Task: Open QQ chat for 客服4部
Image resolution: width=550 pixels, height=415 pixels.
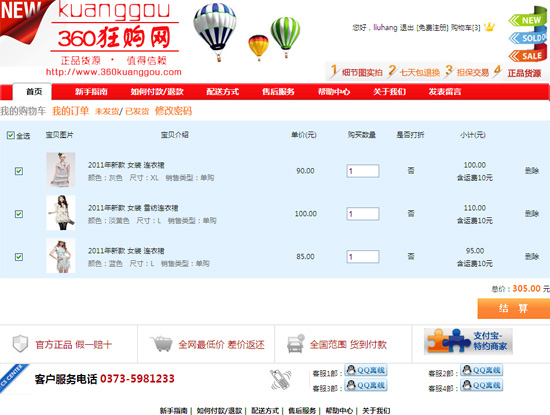Action: pos(482,385)
